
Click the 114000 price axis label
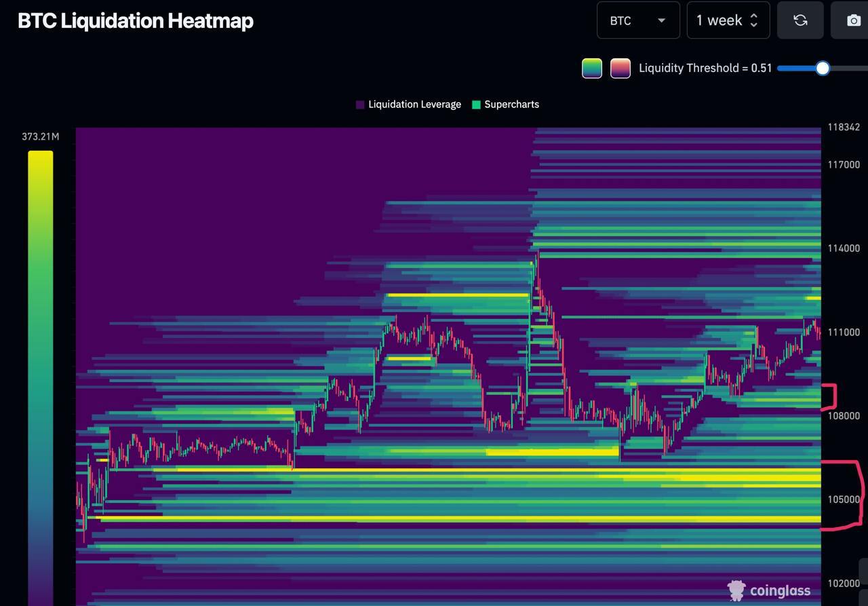843,248
